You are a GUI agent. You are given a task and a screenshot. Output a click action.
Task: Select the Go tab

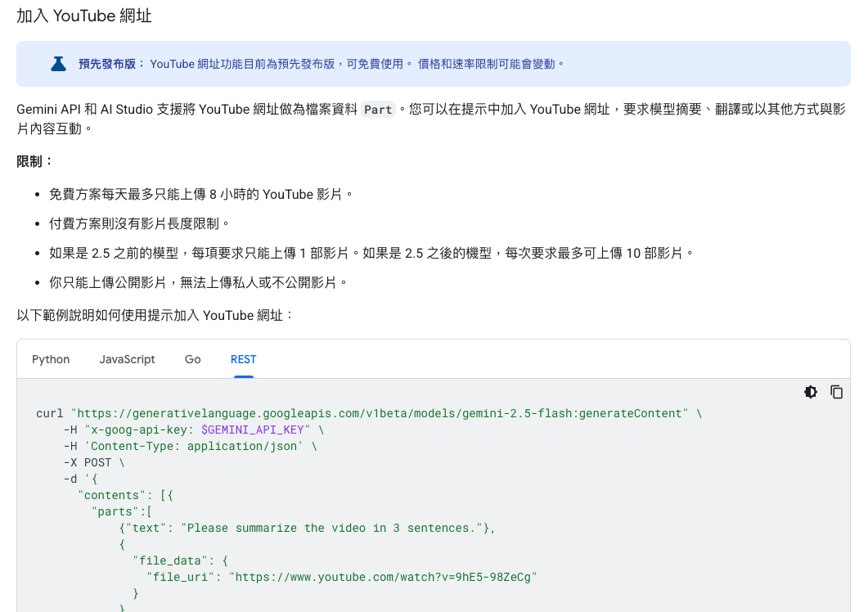(x=192, y=359)
